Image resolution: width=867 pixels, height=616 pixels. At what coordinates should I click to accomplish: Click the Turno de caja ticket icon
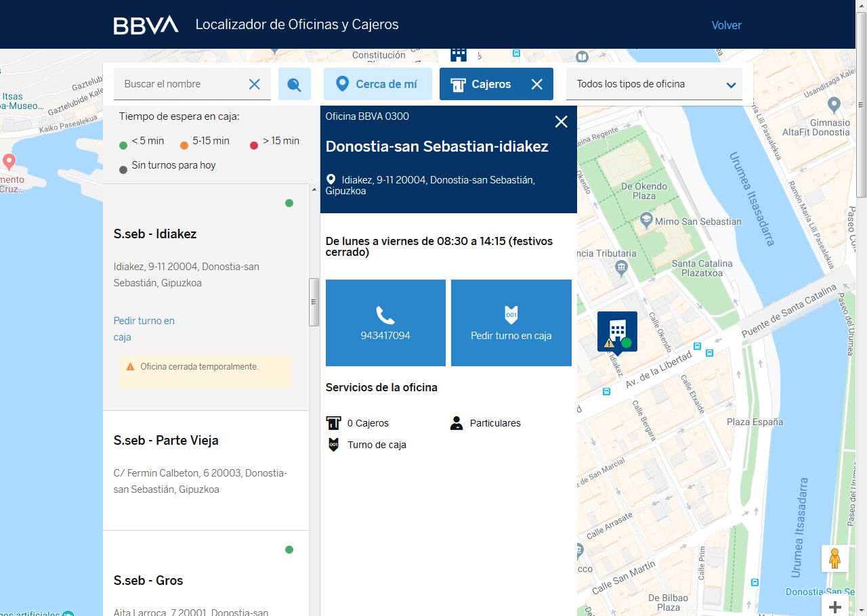coord(333,445)
